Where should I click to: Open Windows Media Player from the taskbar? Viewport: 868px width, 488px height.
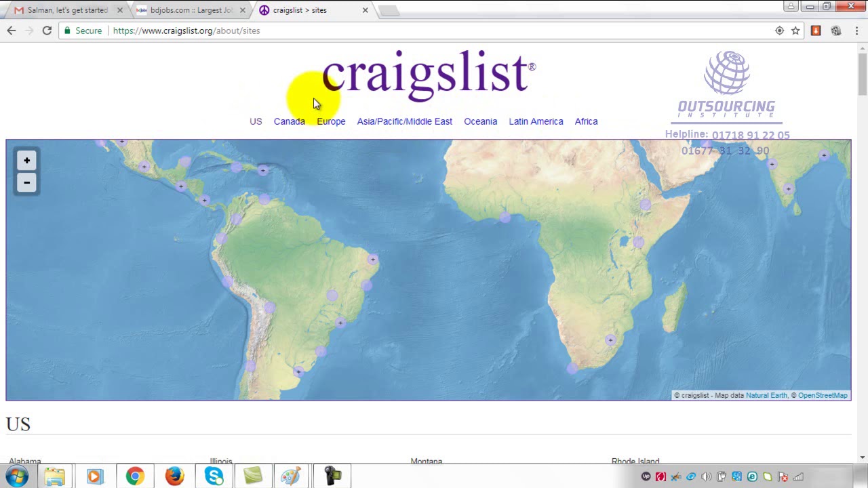click(94, 476)
